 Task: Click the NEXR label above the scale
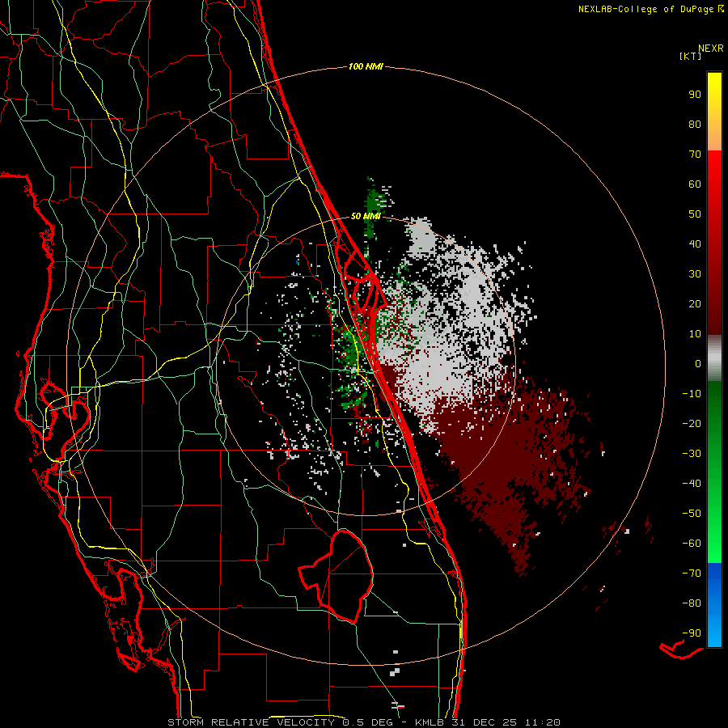click(711, 49)
